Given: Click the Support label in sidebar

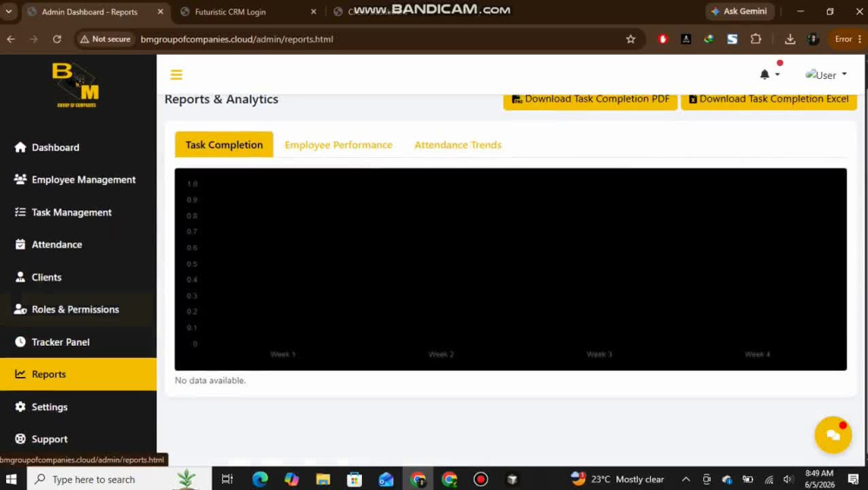Looking at the screenshot, I should pos(49,439).
